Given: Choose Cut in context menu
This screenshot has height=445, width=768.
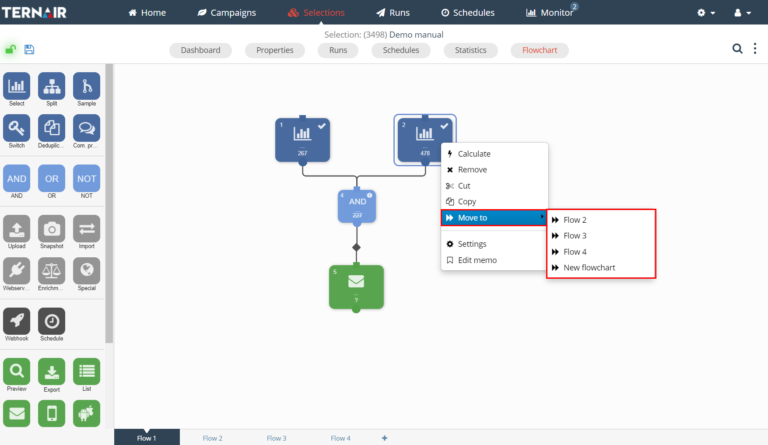Looking at the screenshot, I should (494, 186).
